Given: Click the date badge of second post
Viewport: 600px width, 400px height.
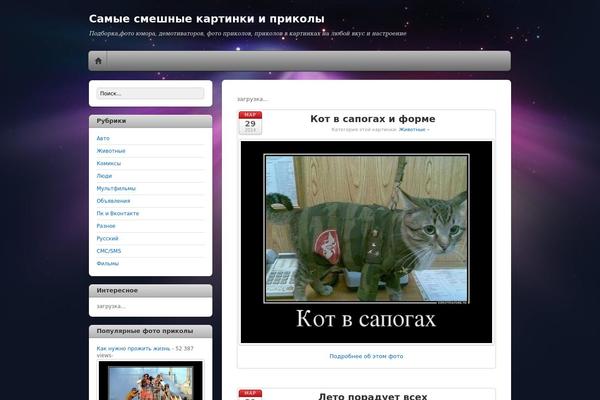Looking at the screenshot, I should (250, 395).
